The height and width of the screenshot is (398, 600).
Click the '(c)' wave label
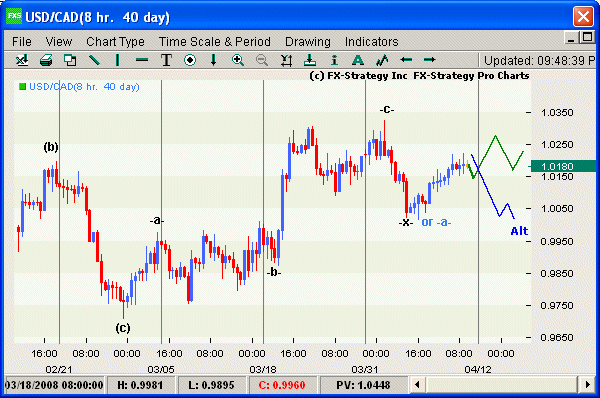click(123, 328)
